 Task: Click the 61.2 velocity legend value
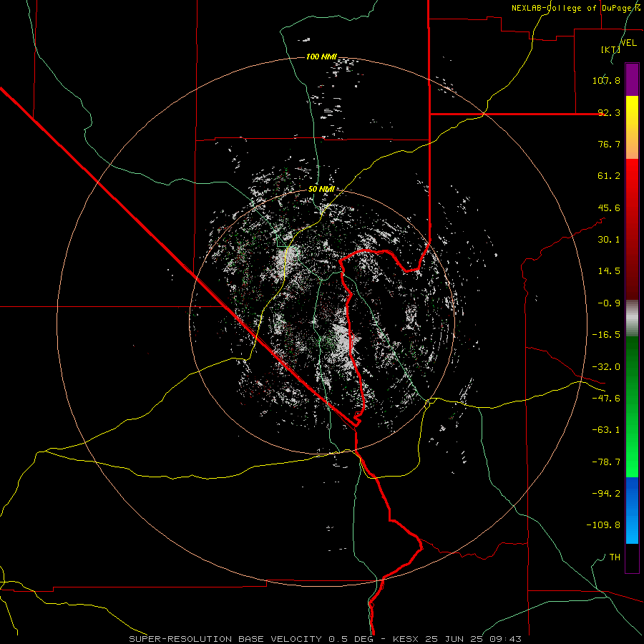pyautogui.click(x=609, y=176)
